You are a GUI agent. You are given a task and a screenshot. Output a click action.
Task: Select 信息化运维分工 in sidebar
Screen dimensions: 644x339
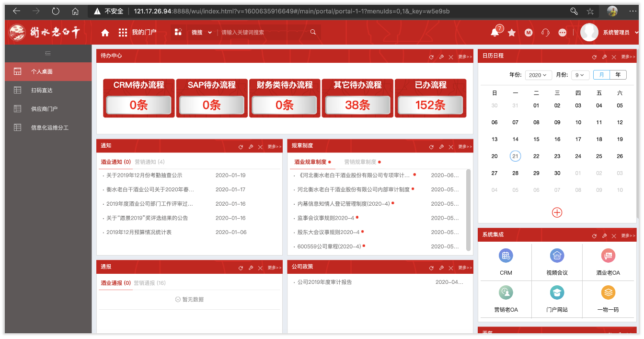coord(48,128)
